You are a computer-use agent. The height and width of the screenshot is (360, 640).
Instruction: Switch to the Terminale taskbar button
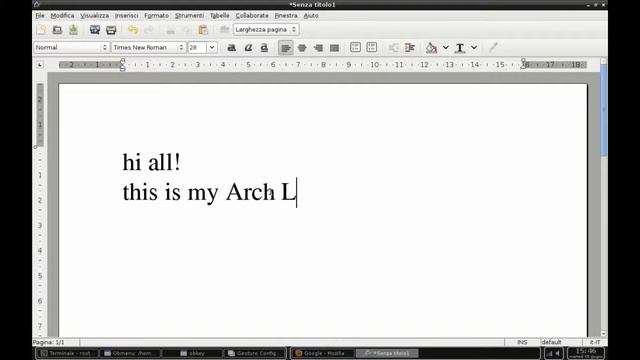click(x=67, y=353)
